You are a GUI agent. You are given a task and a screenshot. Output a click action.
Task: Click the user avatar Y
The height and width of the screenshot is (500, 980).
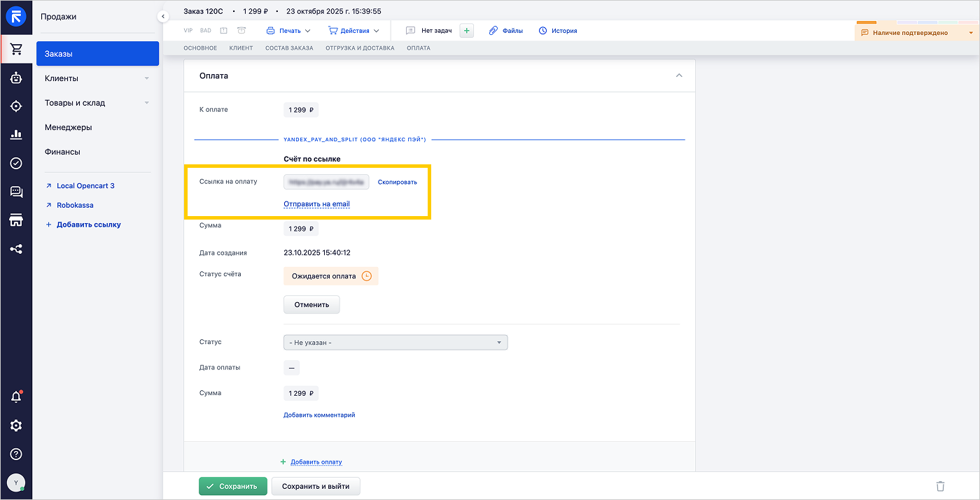tap(16, 483)
